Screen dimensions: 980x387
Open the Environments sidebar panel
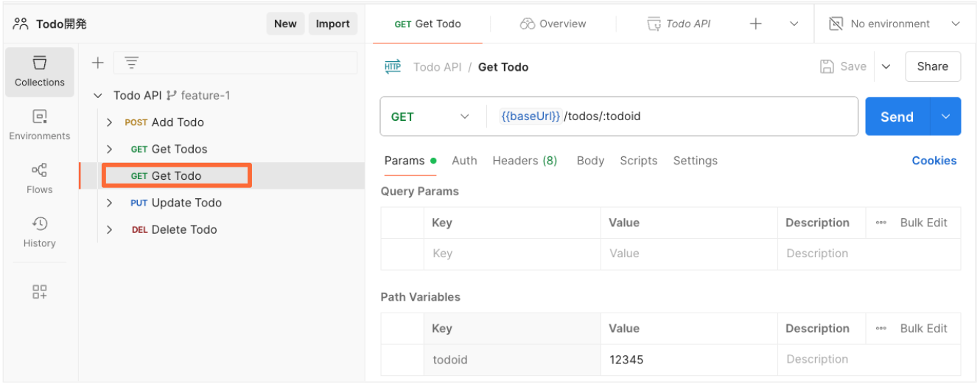pos(40,125)
